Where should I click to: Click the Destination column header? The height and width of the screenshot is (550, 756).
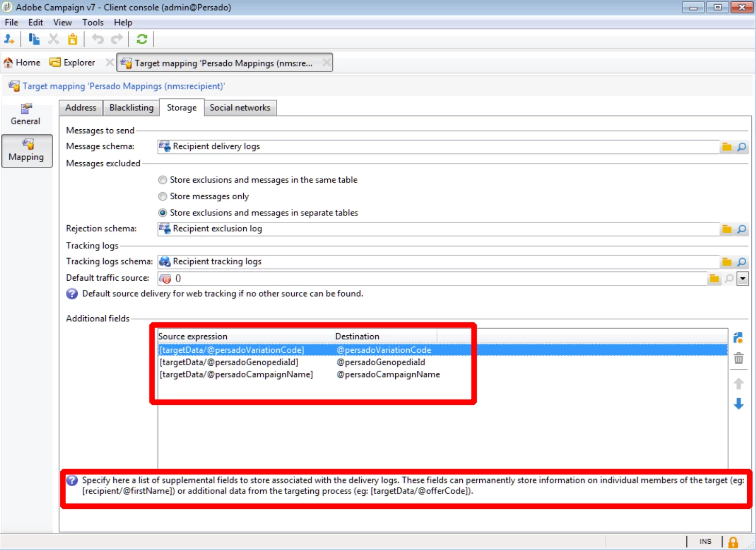[385, 337]
